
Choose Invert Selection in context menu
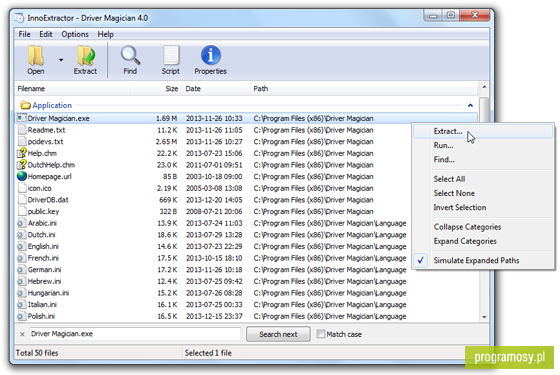483,208
